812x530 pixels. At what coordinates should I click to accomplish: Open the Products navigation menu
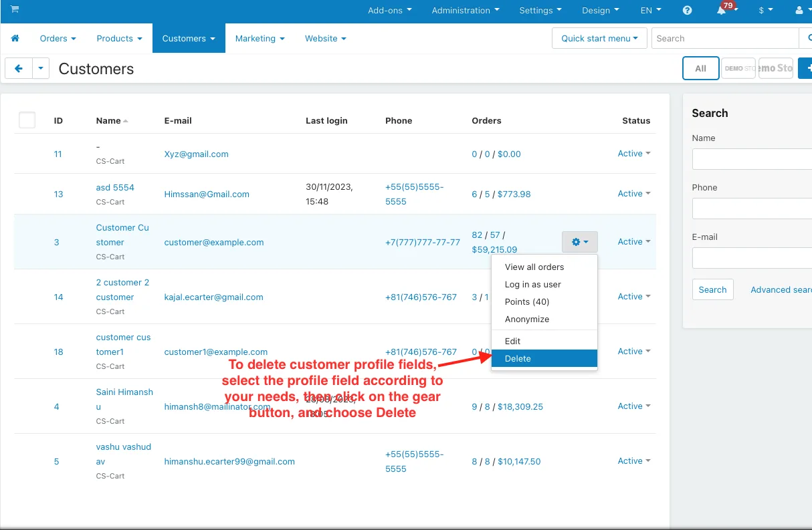click(x=120, y=39)
